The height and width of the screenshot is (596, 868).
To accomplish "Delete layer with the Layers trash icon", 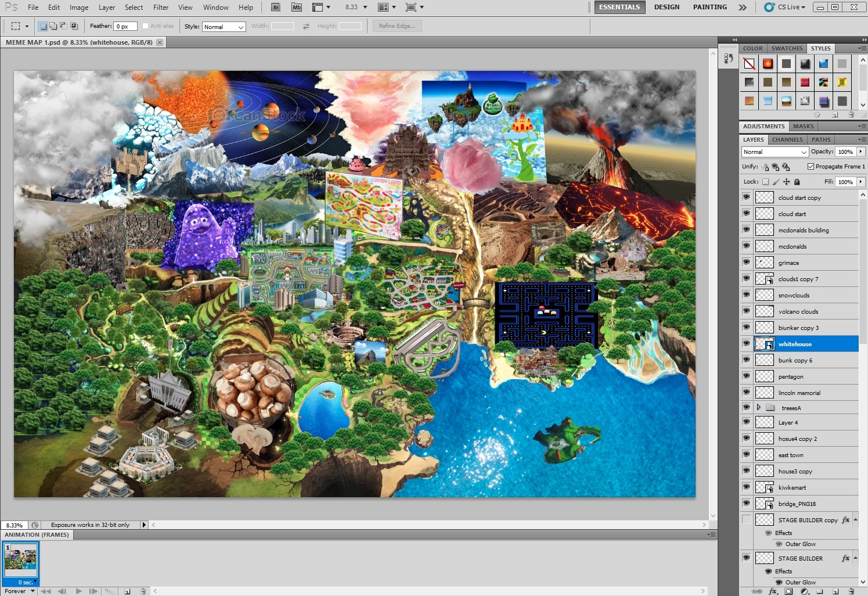I will point(851,591).
